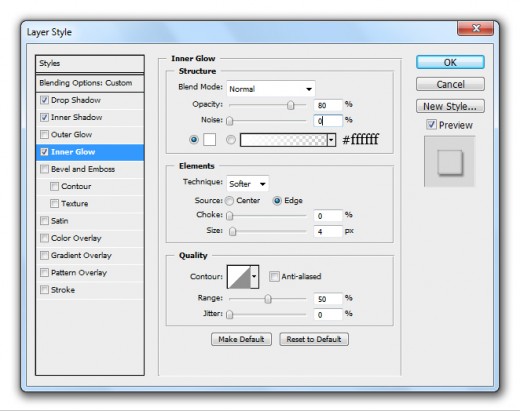Image resolution: width=520 pixels, height=411 pixels.
Task: Click the Make Default button
Action: coord(241,339)
